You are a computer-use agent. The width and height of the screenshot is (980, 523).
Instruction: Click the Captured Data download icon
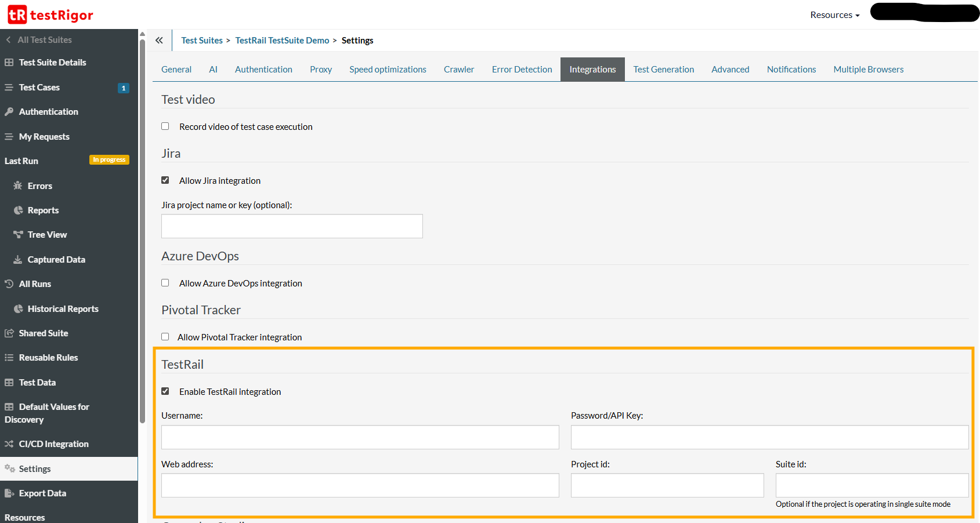(18, 260)
